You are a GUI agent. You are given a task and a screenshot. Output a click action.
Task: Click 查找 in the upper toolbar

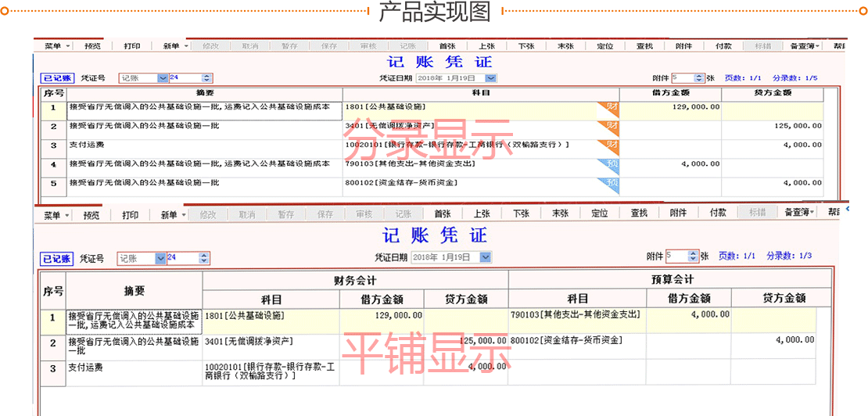click(644, 46)
